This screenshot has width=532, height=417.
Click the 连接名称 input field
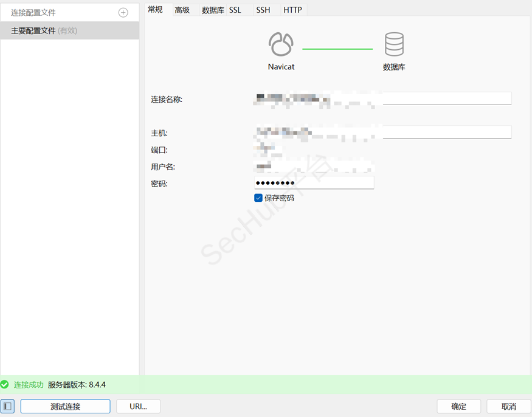pos(383,98)
